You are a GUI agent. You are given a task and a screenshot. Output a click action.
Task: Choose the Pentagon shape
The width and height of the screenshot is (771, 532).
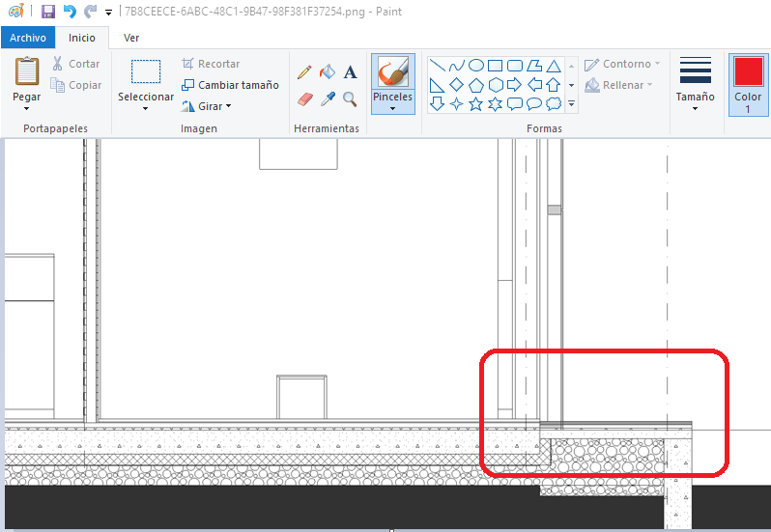tap(476, 85)
